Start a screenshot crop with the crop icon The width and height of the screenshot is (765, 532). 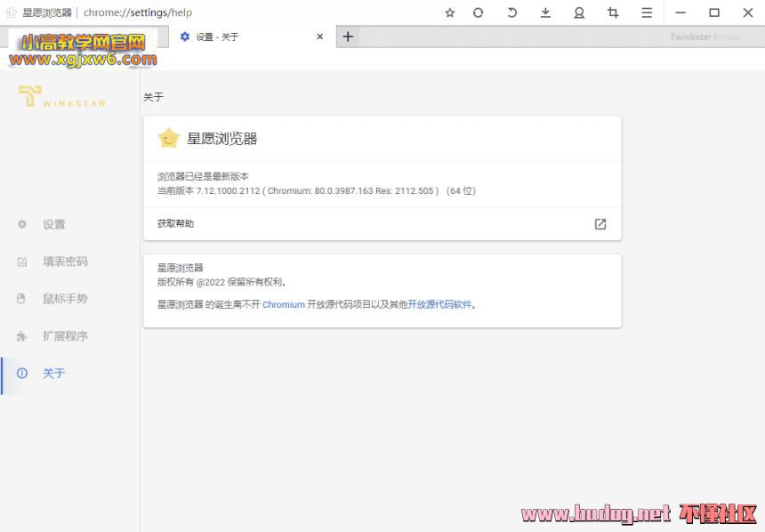613,12
